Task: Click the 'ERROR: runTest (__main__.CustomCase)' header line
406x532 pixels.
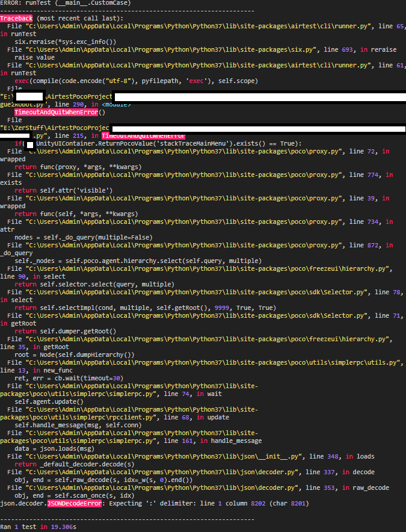Action: click(x=66, y=3)
